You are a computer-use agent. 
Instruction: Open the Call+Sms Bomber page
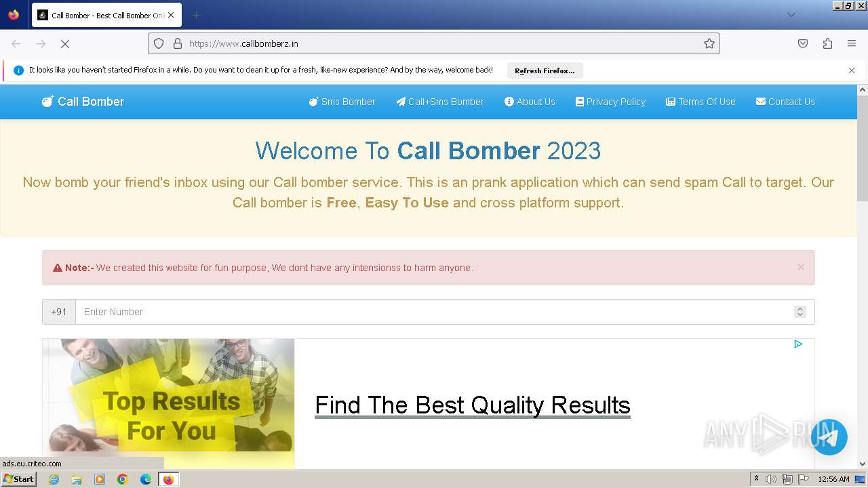pos(440,102)
